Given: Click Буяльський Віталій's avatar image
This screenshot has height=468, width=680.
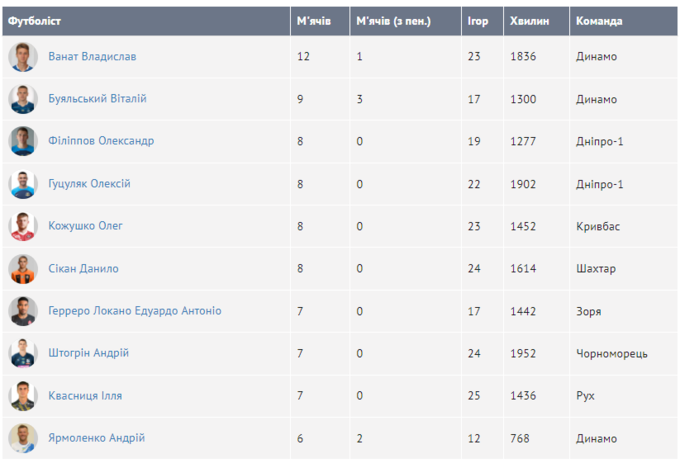Looking at the screenshot, I should [23, 99].
